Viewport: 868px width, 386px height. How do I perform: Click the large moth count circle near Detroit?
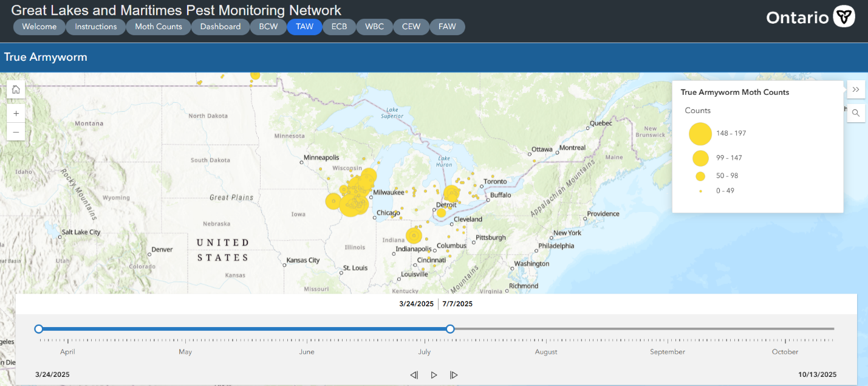(451, 194)
